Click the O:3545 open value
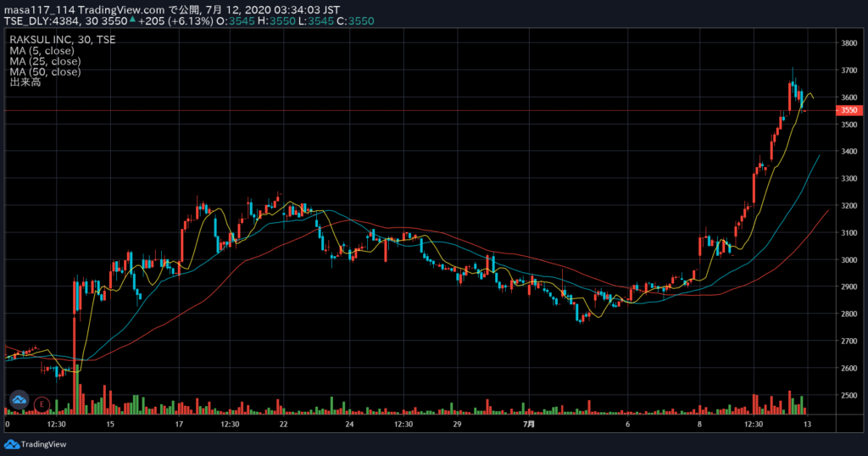Image resolution: width=868 pixels, height=456 pixels. click(x=236, y=21)
